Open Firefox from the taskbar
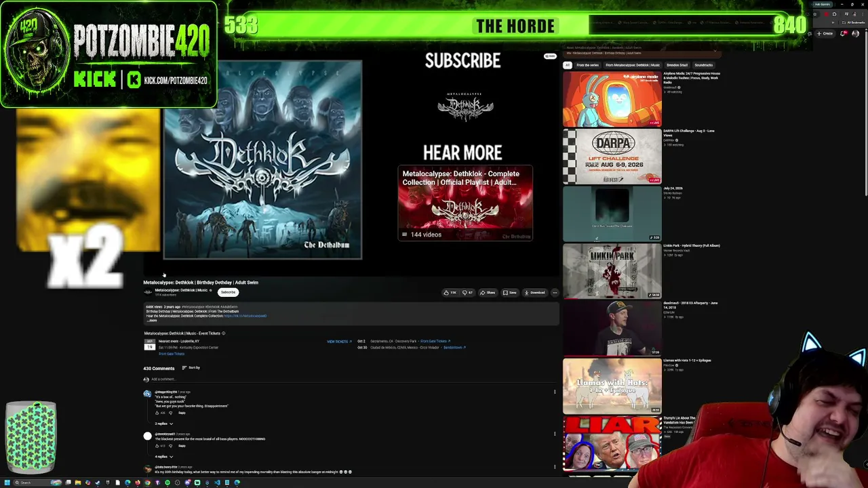 pos(138,483)
